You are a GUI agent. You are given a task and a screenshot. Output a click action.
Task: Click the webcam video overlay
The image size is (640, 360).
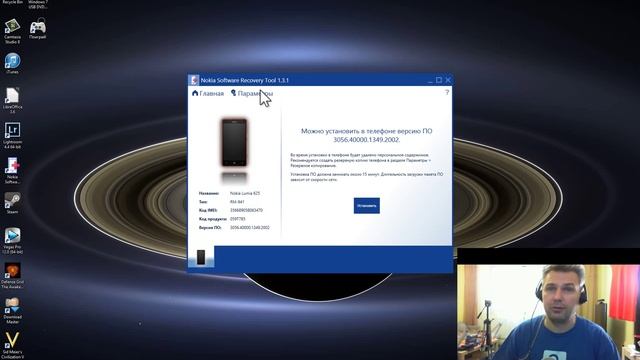click(x=548, y=312)
